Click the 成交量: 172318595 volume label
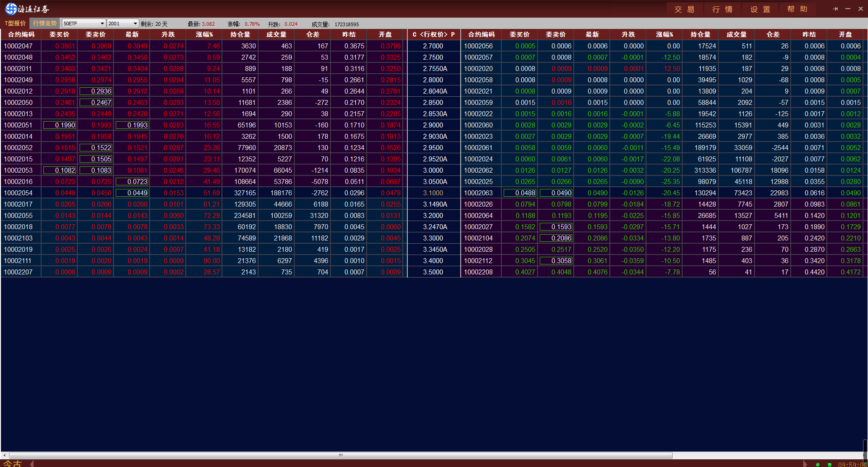 (x=335, y=24)
